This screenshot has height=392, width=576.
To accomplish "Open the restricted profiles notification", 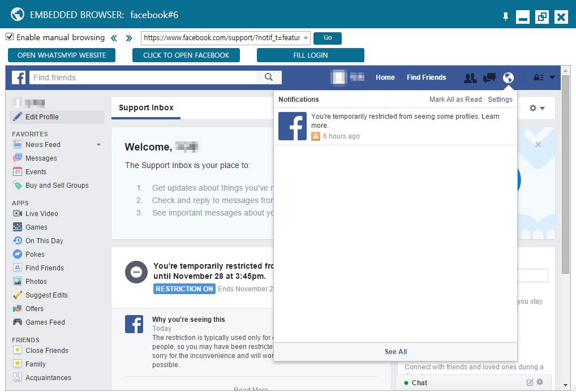I will 396,126.
